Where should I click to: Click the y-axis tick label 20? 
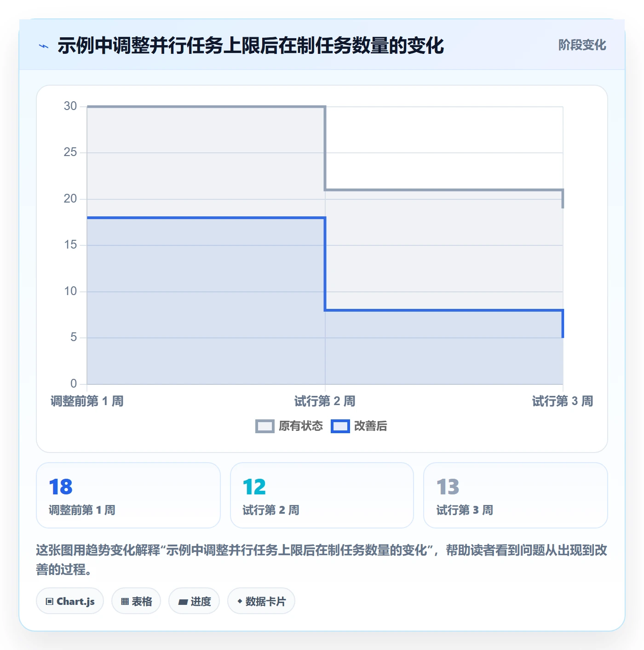(70, 199)
